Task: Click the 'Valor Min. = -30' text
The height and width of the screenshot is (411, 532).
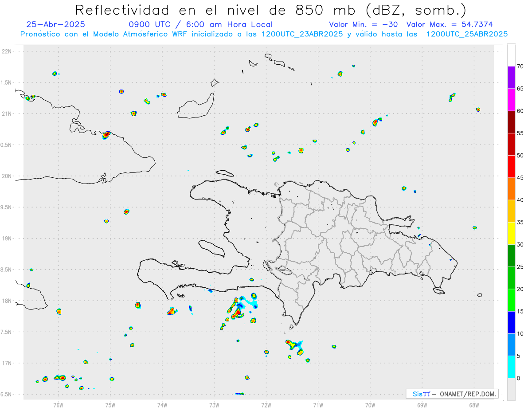Action: click(364, 24)
